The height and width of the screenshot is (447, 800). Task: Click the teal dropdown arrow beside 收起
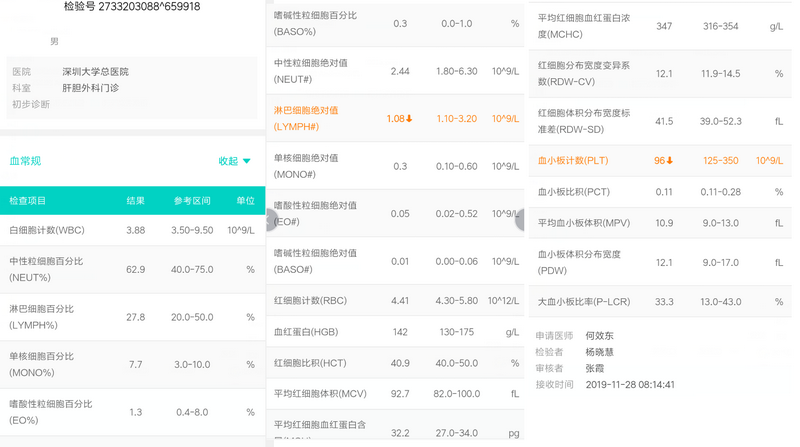pyautogui.click(x=247, y=161)
